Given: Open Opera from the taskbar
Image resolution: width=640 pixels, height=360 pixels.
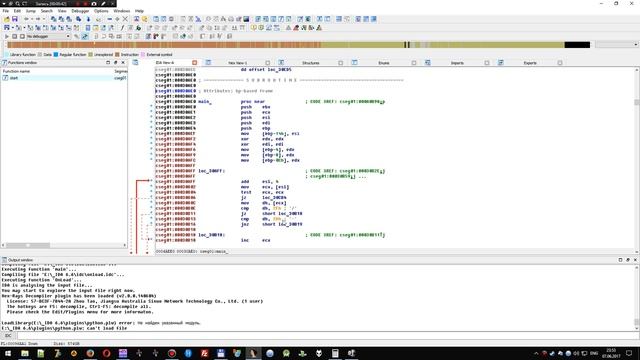Looking at the screenshot, I should 107,353.
